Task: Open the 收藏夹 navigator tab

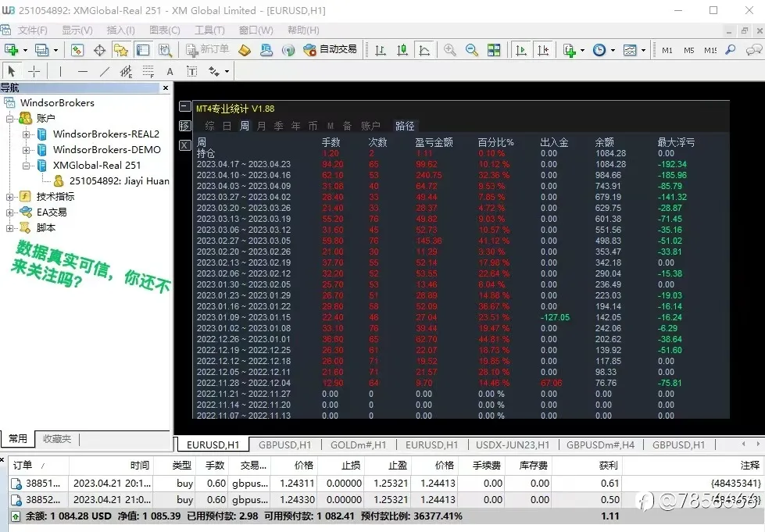Action: (57, 439)
